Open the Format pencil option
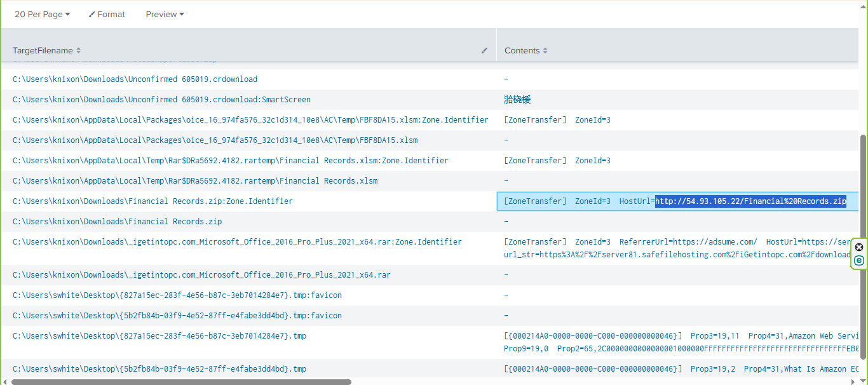 pyautogui.click(x=107, y=14)
